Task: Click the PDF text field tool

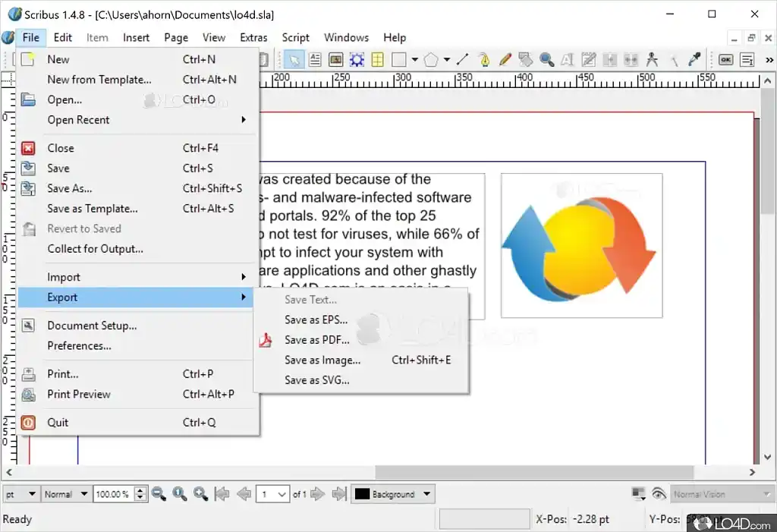Action: tap(747, 60)
